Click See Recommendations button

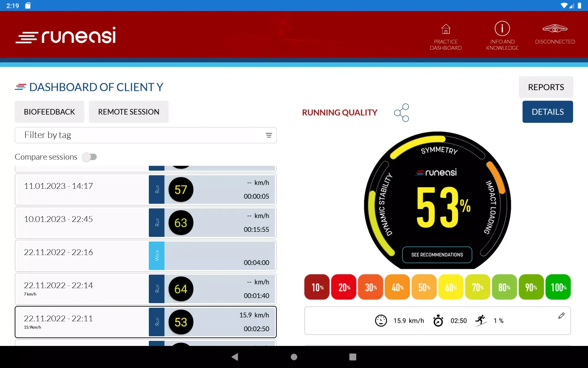point(437,255)
